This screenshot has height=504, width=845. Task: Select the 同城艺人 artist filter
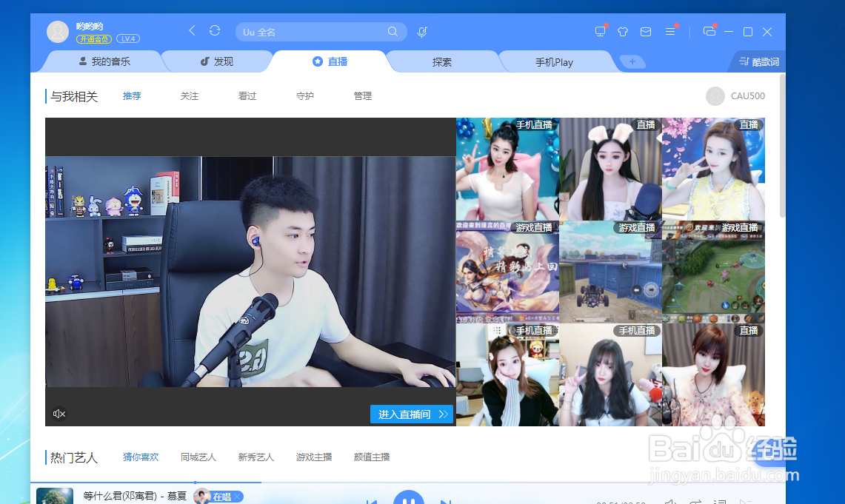point(198,457)
